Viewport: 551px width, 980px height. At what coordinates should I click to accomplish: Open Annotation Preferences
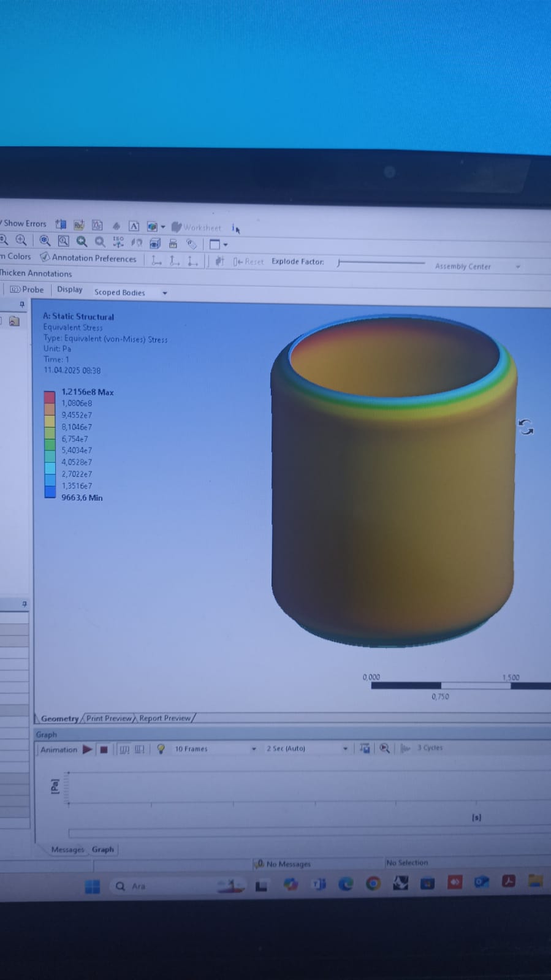[88, 258]
